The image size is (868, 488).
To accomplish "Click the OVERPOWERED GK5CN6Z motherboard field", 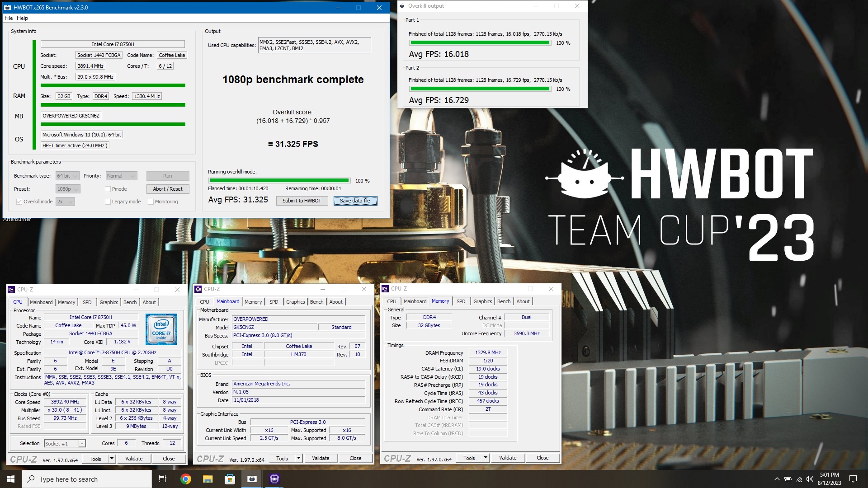I will pyautogui.click(x=71, y=116).
